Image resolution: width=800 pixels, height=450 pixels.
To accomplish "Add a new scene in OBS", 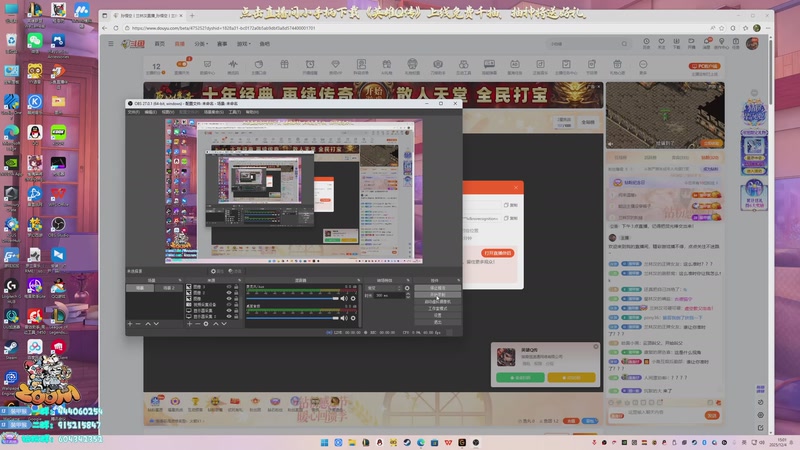I will click(130, 324).
